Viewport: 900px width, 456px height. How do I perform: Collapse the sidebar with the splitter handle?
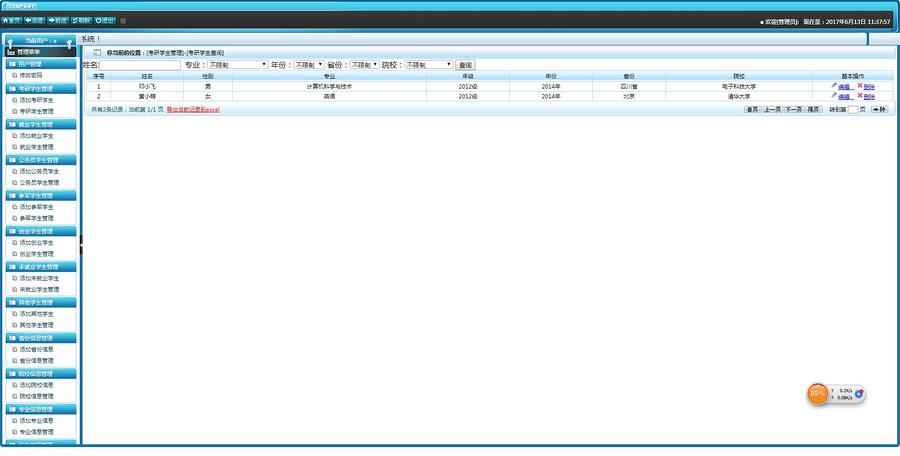click(81, 245)
